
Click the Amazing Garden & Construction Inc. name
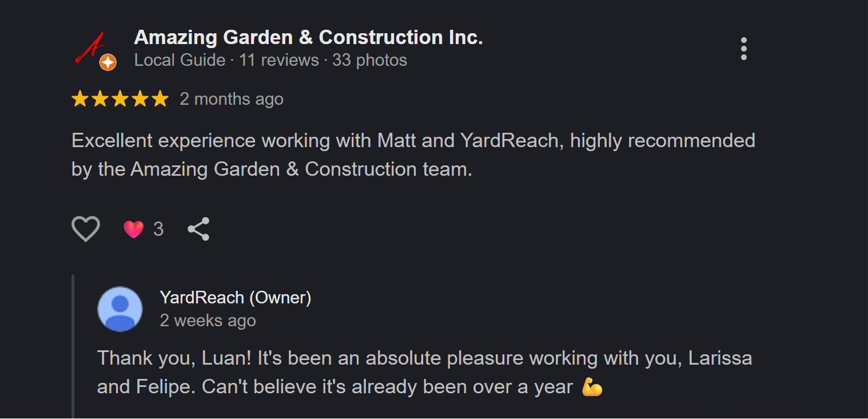click(309, 37)
